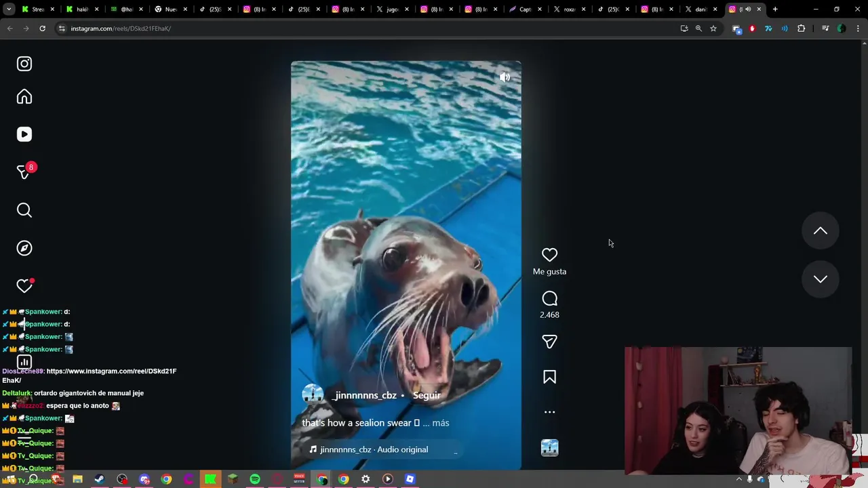Open _jinnnnns_cbz profile picture

(313, 395)
